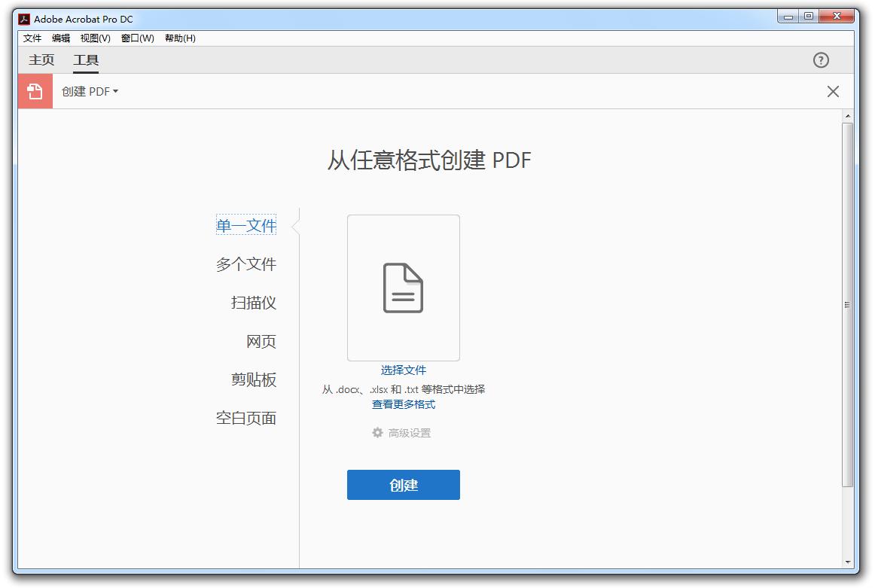Switch to the 主页 tab
This screenshot has height=588, width=875.
[42, 59]
